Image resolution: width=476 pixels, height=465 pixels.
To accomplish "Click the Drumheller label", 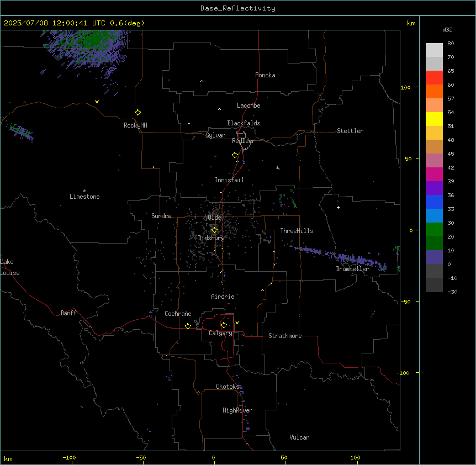I will point(352,269).
